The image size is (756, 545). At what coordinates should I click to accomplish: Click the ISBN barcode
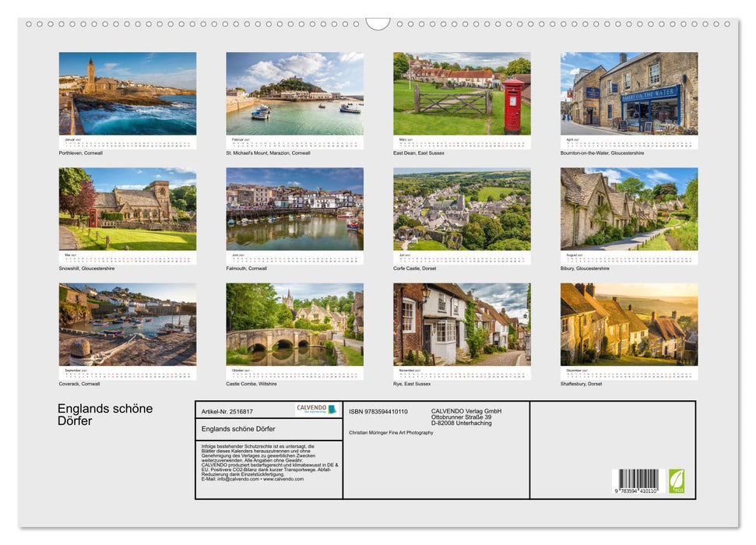(638, 481)
